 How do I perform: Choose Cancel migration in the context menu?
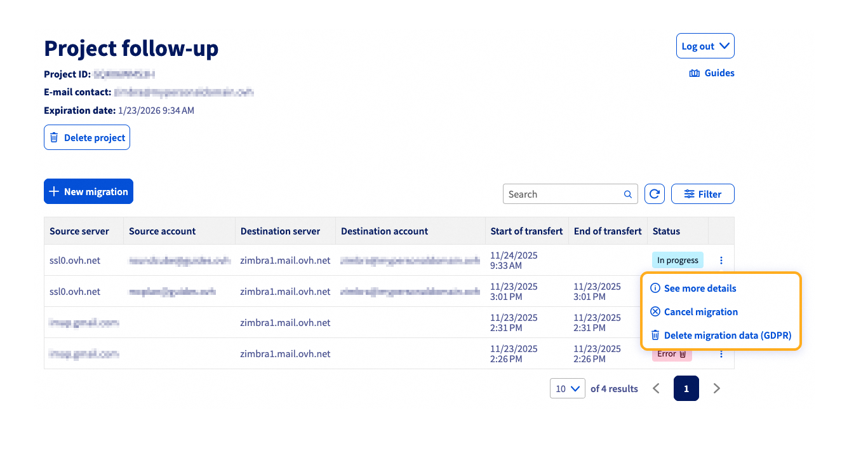point(700,312)
